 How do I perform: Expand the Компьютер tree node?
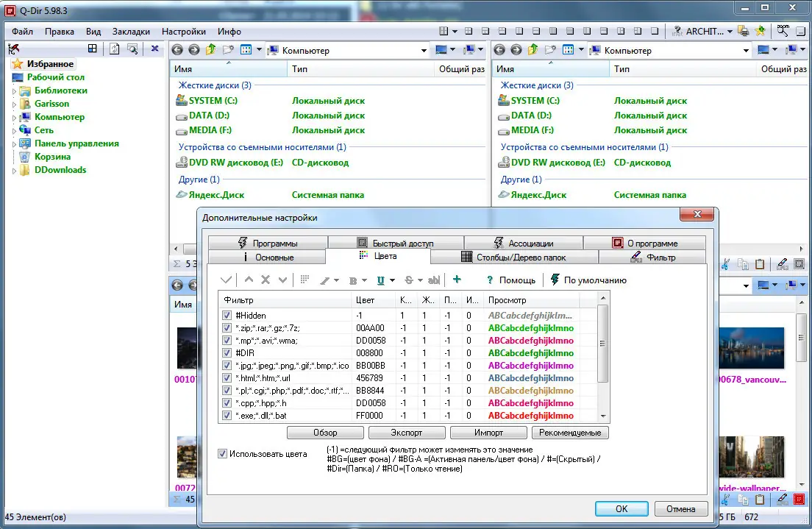point(15,117)
